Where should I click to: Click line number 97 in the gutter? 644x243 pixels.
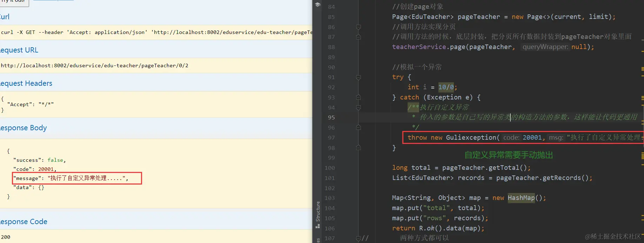[x=331, y=138]
